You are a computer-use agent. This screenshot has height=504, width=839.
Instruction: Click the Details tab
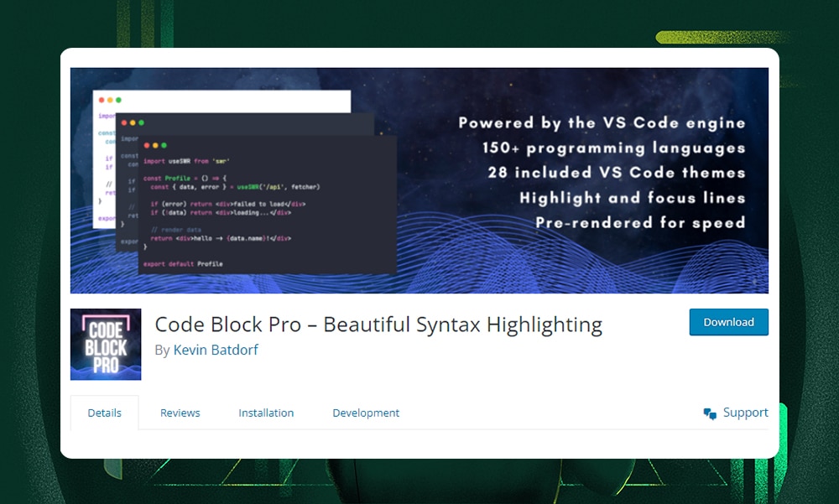coord(104,412)
